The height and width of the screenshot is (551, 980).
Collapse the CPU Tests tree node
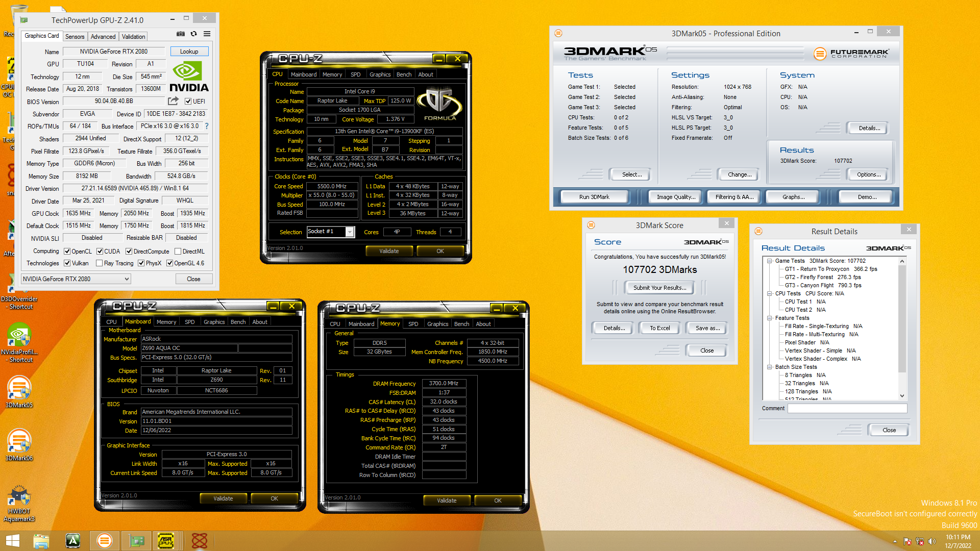pyautogui.click(x=769, y=293)
